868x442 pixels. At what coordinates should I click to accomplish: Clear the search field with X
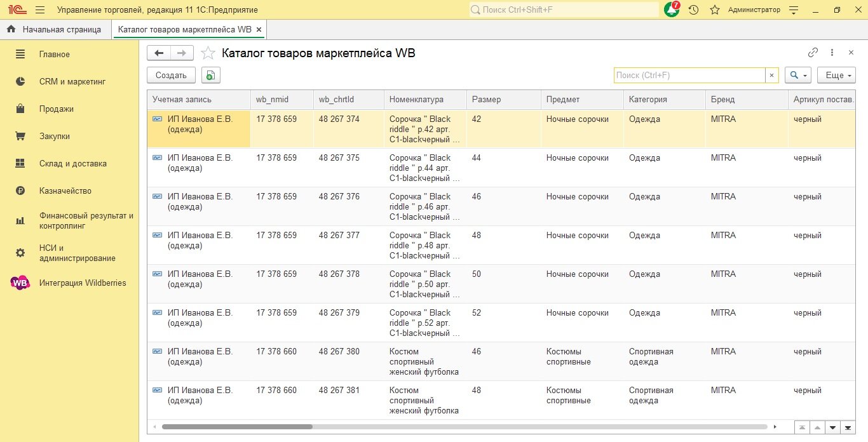(771, 76)
